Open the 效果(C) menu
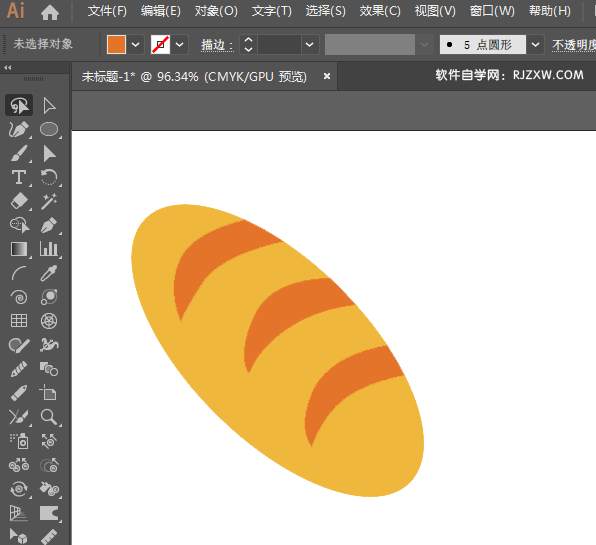Image resolution: width=596 pixels, height=545 pixels. (380, 11)
